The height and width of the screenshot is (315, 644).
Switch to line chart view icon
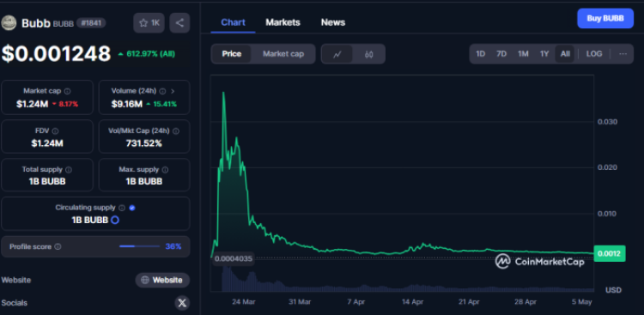[337, 54]
